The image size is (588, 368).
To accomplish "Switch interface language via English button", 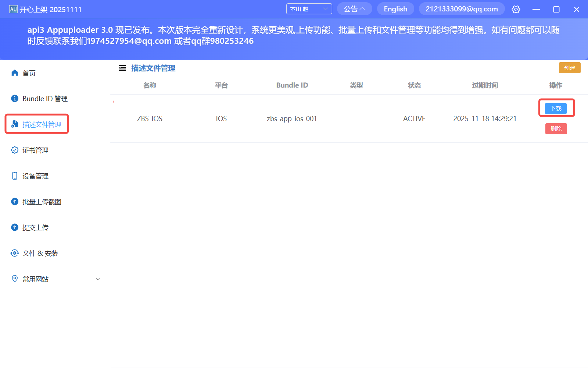I will pyautogui.click(x=395, y=8).
